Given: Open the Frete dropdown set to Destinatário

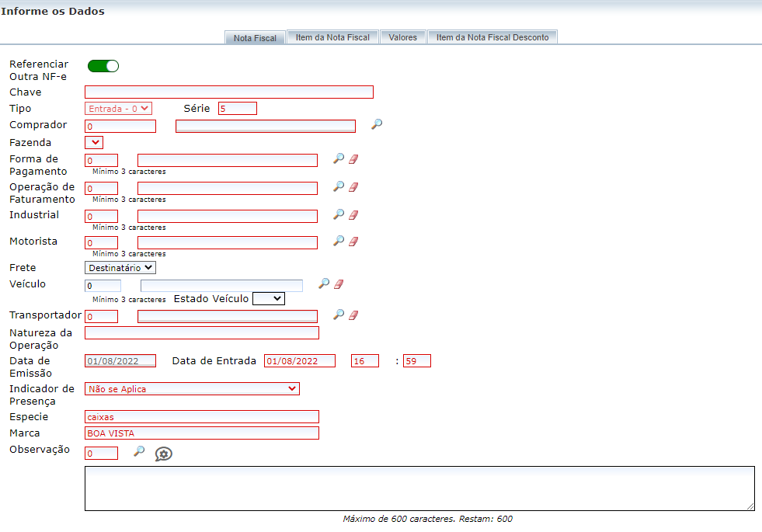Looking at the screenshot, I should 120,267.
